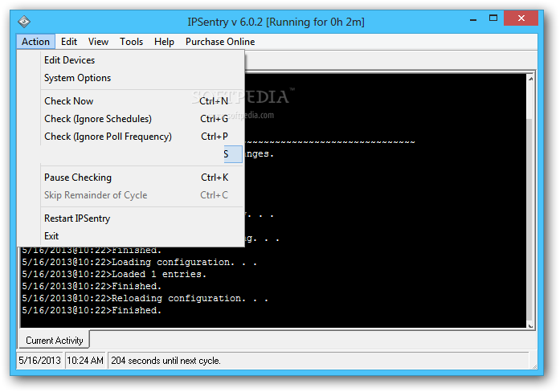This screenshot has width=560, height=392.
Task: Open the Purchase Online menu
Action: click(220, 42)
